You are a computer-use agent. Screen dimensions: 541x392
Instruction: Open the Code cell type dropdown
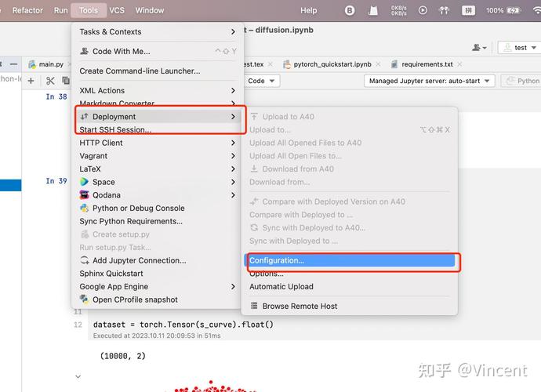[x=261, y=81]
